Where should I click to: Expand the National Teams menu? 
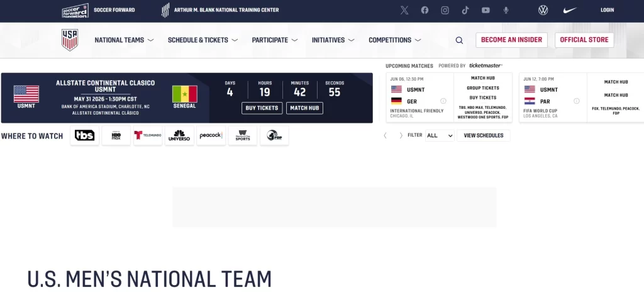click(124, 40)
